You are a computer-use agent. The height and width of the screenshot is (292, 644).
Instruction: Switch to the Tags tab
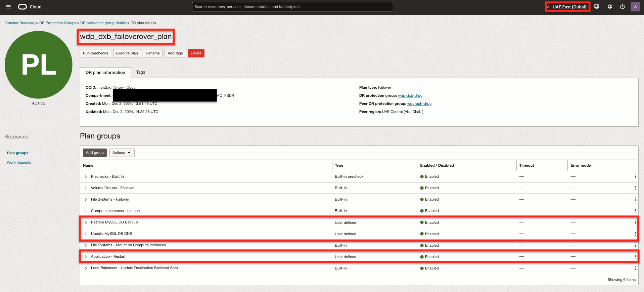click(141, 72)
